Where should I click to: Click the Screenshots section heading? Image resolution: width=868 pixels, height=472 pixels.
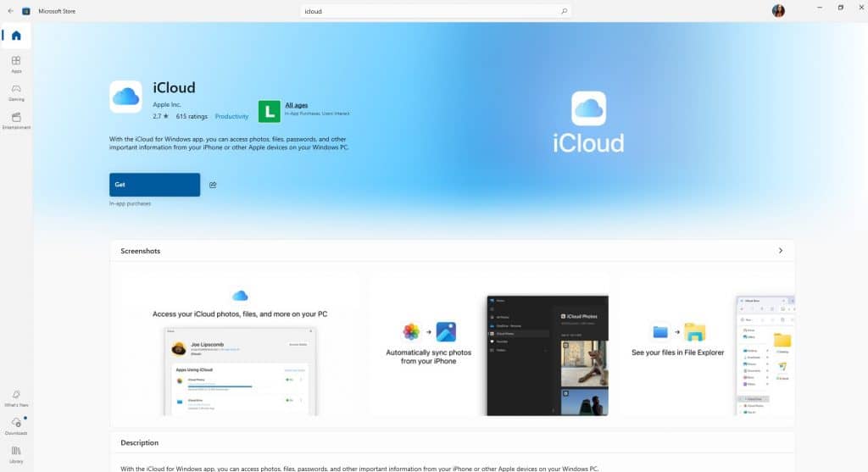coord(141,251)
